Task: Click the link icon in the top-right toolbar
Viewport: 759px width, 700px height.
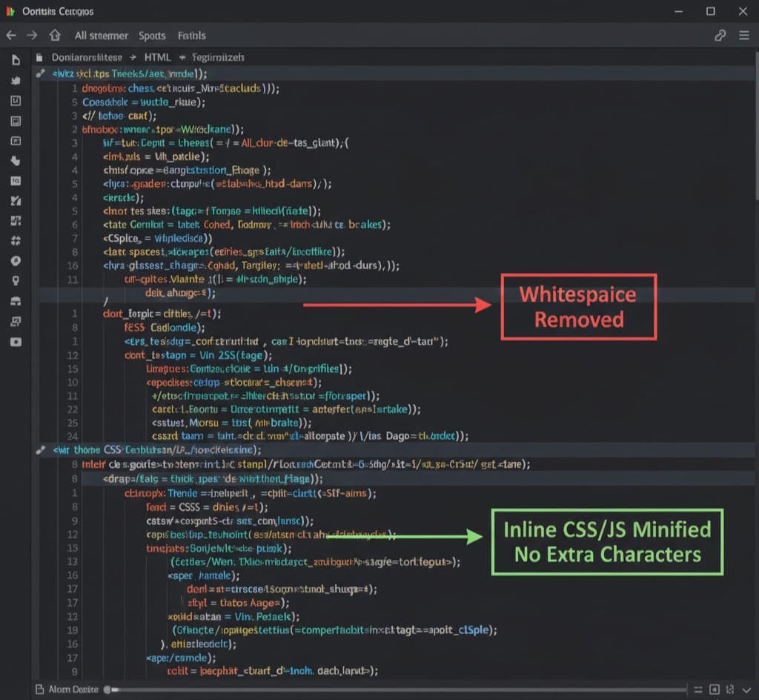Action: (x=719, y=36)
